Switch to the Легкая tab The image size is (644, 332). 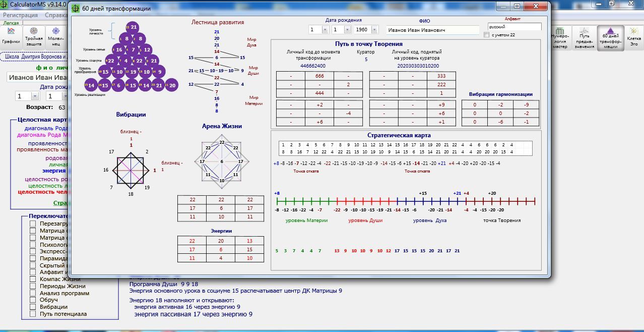(11, 23)
